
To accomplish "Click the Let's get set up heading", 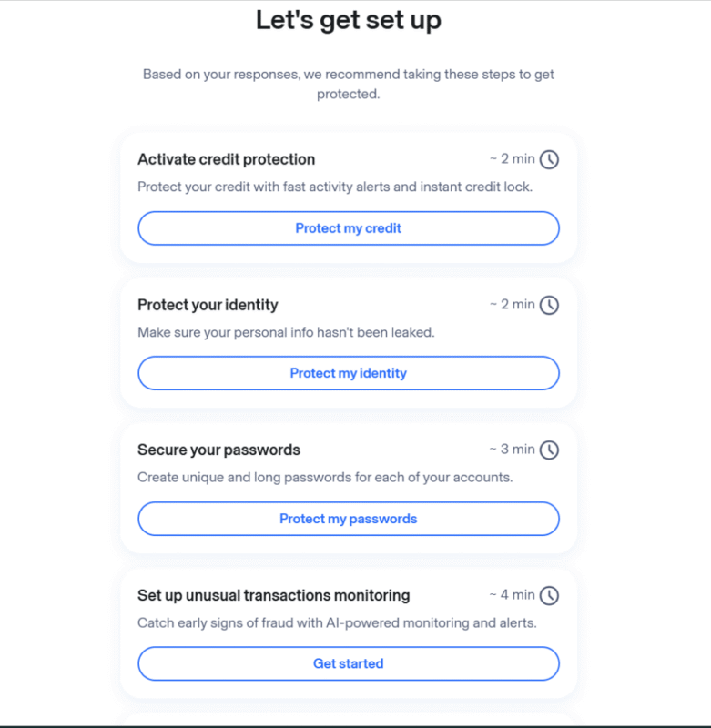I will (348, 20).
